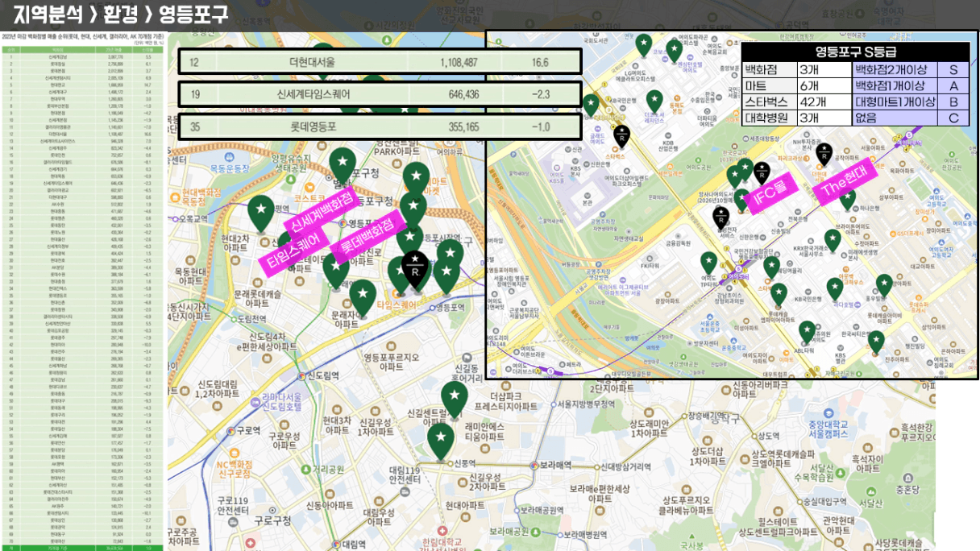Select the Starbucks pin at 홍우빌딩
This screenshot has width=980, height=551.
[884, 285]
